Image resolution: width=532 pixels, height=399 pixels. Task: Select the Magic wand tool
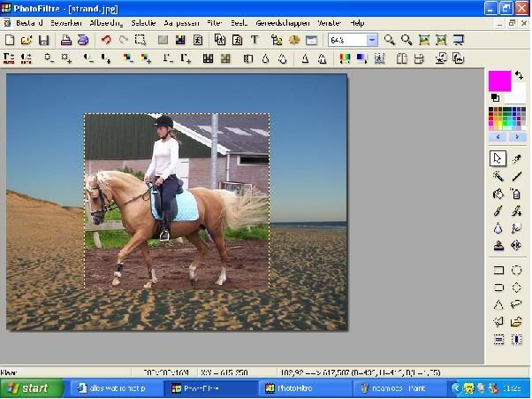pyautogui.click(x=498, y=176)
